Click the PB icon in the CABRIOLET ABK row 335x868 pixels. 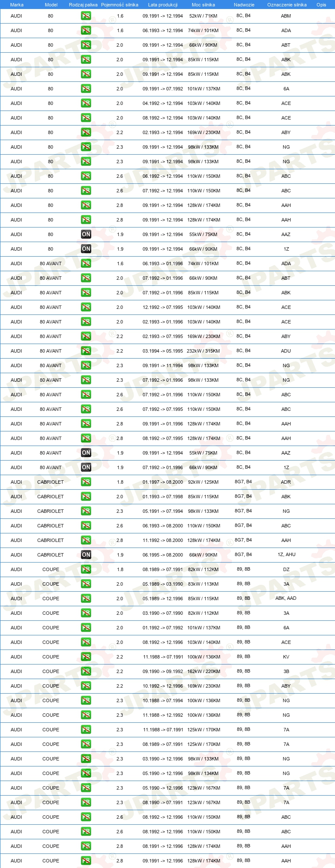[x=86, y=497]
